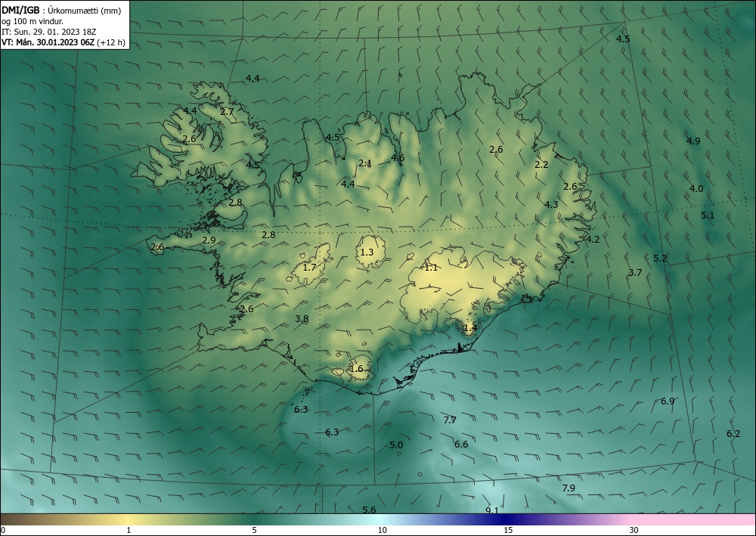Click the 5.1 value on the map
Viewport: 756px width, 536px height.
[708, 215]
